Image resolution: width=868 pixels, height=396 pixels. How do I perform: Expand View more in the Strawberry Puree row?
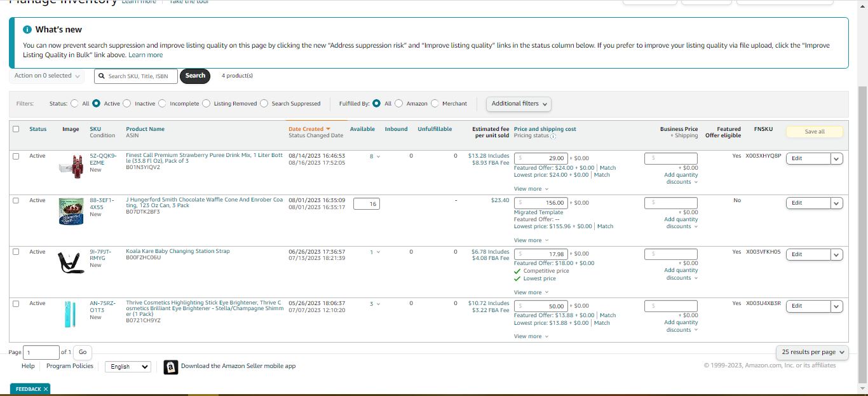click(x=531, y=189)
